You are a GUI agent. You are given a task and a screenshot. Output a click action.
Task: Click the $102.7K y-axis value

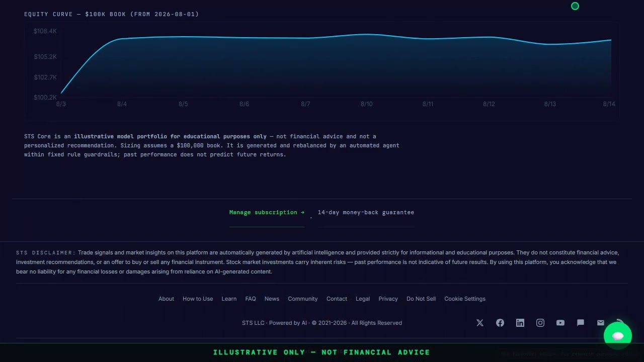45,77
